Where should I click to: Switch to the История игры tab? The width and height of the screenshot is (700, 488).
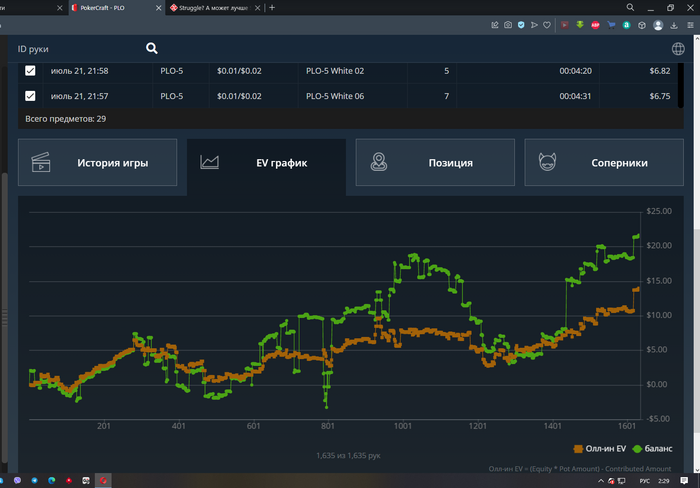[x=98, y=162]
